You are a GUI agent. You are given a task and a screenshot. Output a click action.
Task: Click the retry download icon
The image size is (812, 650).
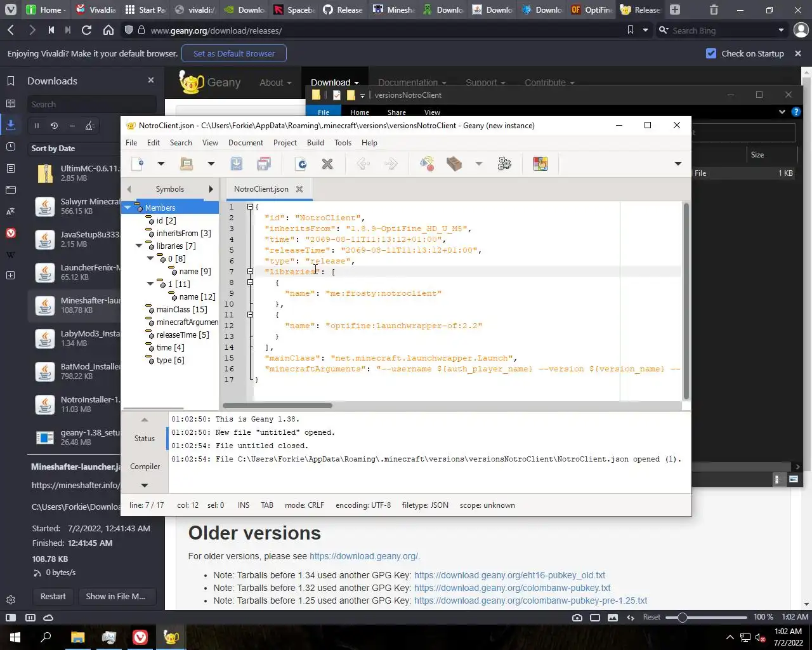[54, 126]
